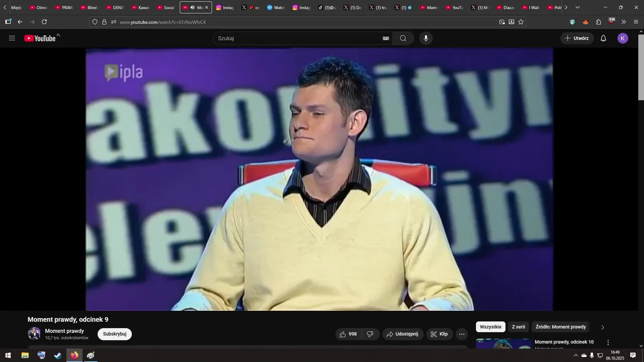Open options menu for odcinek 10 video
This screenshot has height=362, width=644.
[x=608, y=342]
